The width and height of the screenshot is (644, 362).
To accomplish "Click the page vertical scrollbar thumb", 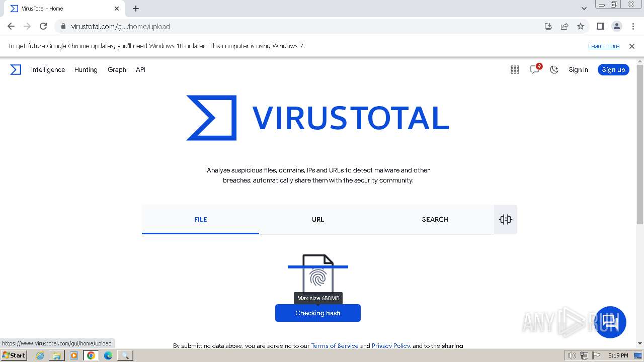I will pos(640,144).
